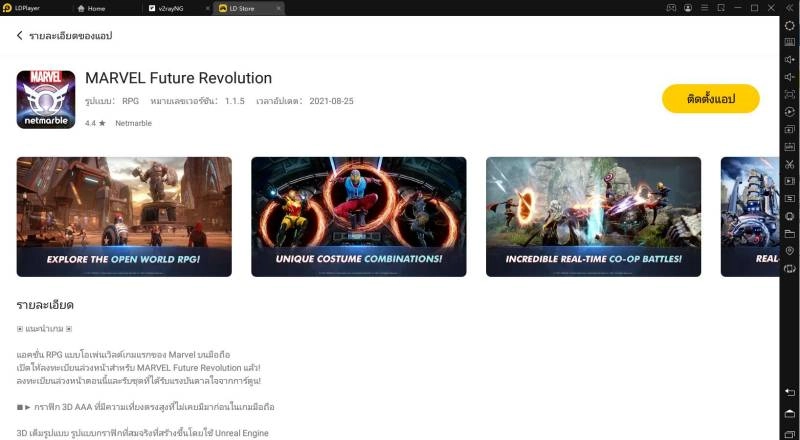Click the line containing 3D AAA
800x440 pixels.
click(x=145, y=407)
